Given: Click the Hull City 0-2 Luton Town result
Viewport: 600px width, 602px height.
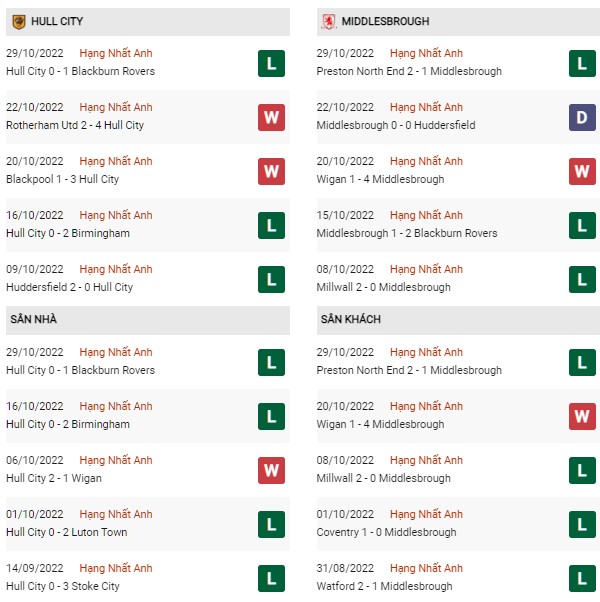Looking at the screenshot, I should click(67, 532).
